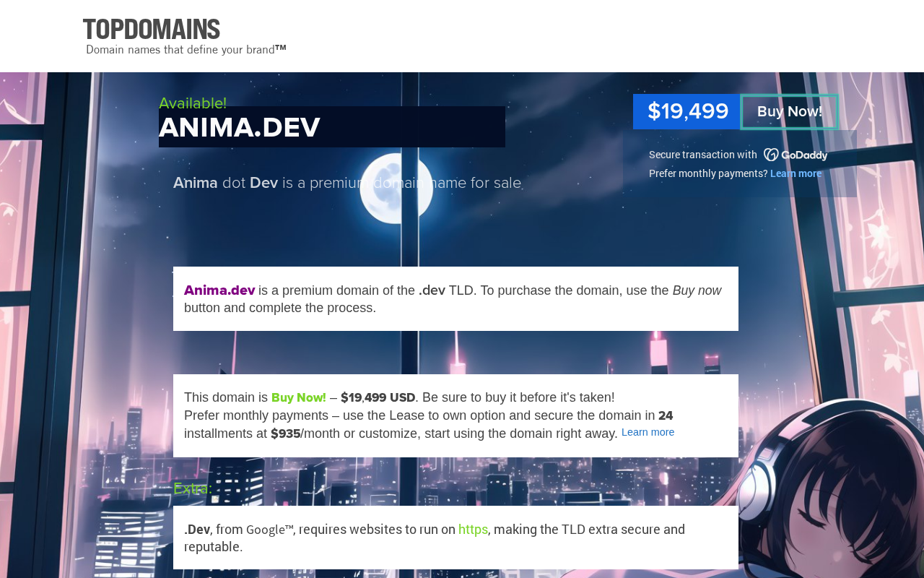Click the '$19,499 USD' bold text
Image resolution: width=924 pixels, height=578 pixels.
click(378, 397)
